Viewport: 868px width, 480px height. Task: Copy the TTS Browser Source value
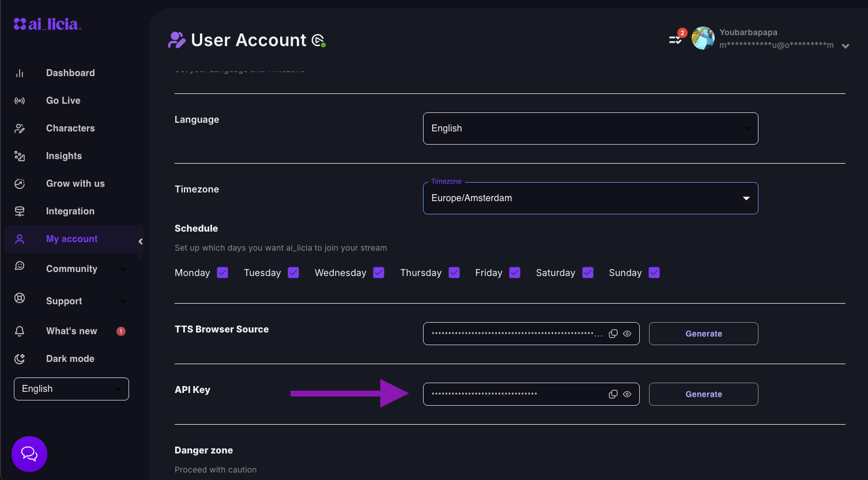(613, 334)
